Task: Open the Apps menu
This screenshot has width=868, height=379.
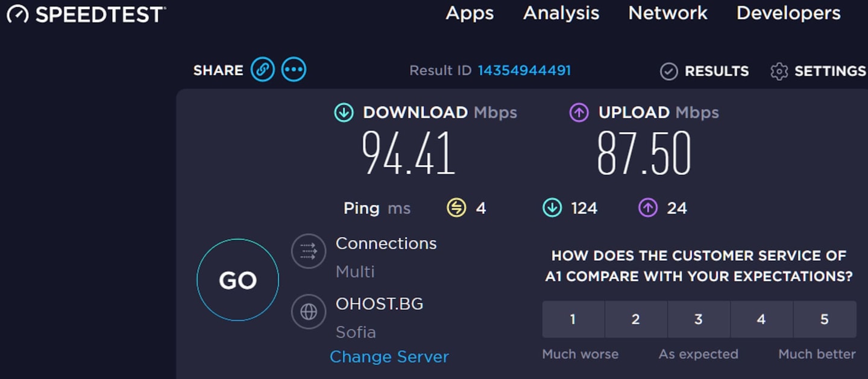Action: point(470,14)
